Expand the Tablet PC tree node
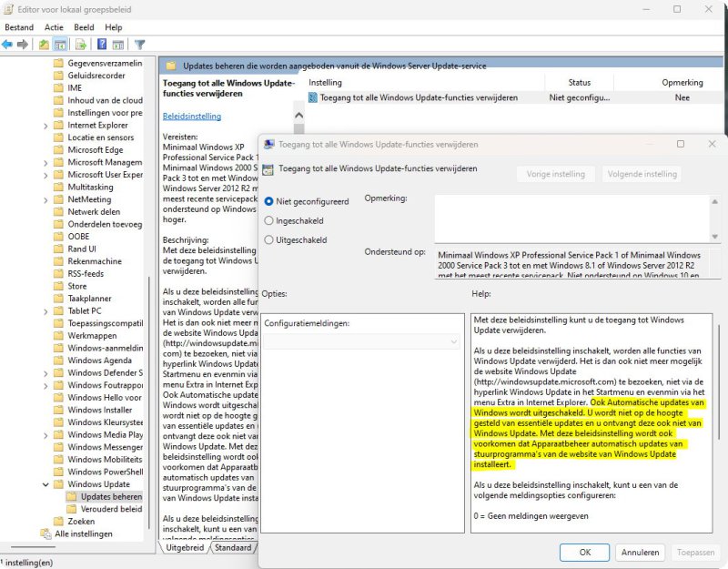This screenshot has height=569, width=728. pyautogui.click(x=45, y=311)
